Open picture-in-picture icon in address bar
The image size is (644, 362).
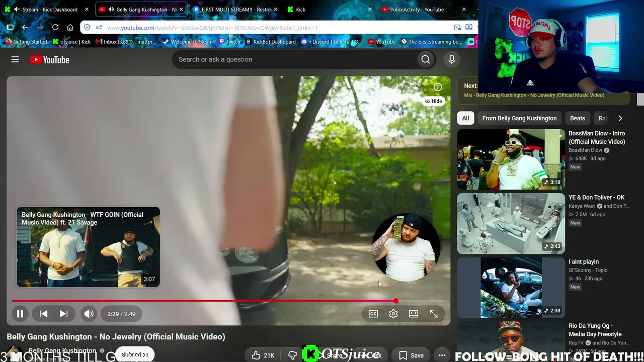coord(457,28)
